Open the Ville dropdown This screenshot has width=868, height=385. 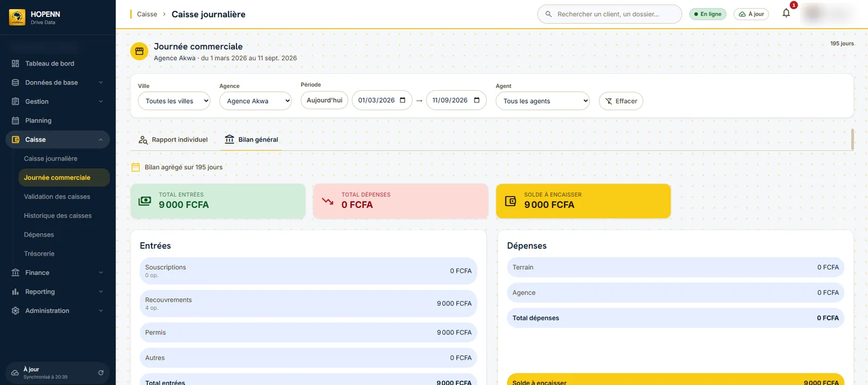174,101
